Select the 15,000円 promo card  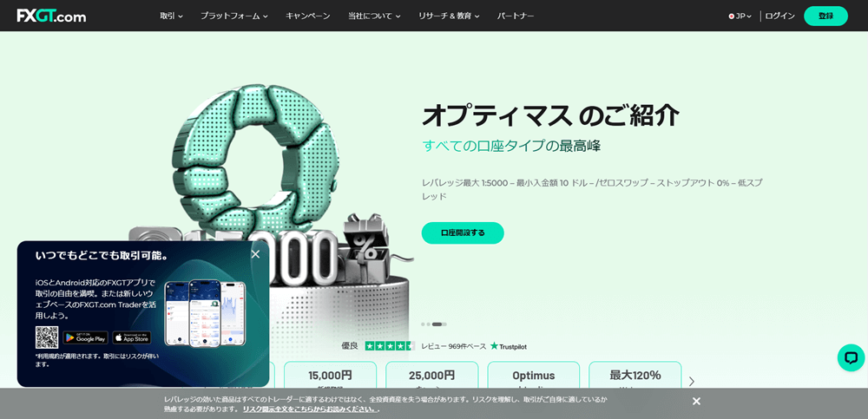[330, 376]
